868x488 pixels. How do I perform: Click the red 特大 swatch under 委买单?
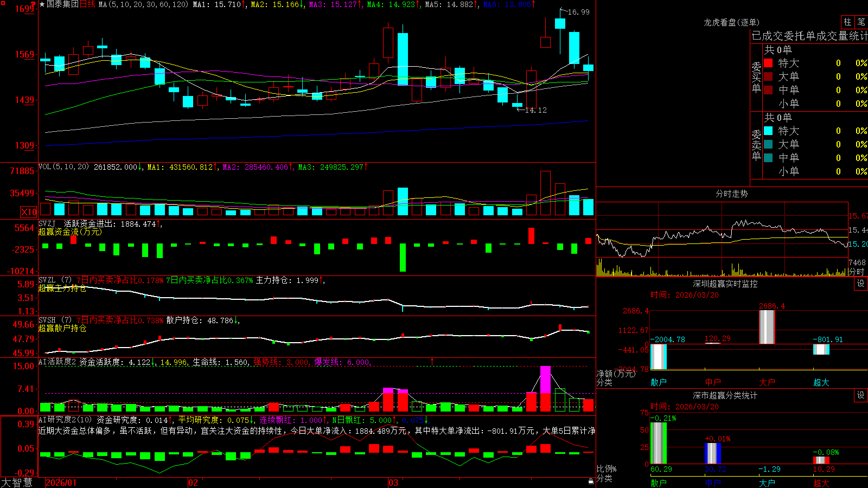point(768,63)
